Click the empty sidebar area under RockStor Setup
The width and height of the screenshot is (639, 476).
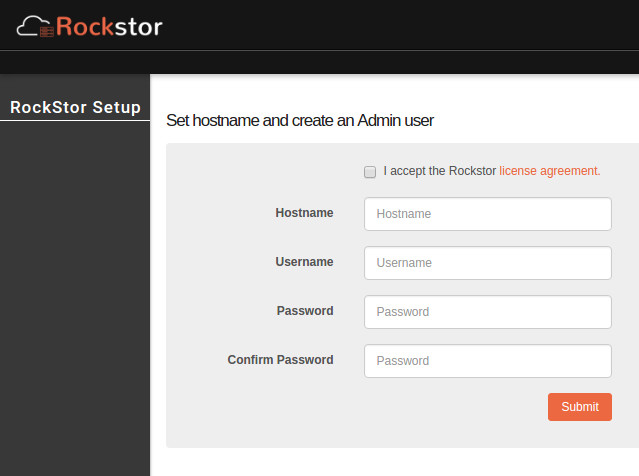pos(75,298)
